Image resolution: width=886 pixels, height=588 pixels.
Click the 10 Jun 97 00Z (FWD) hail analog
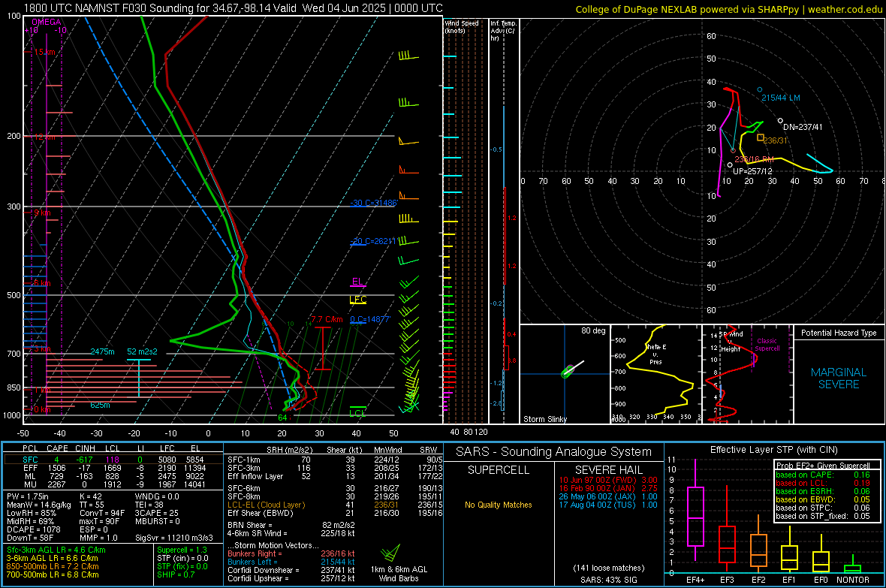point(608,479)
